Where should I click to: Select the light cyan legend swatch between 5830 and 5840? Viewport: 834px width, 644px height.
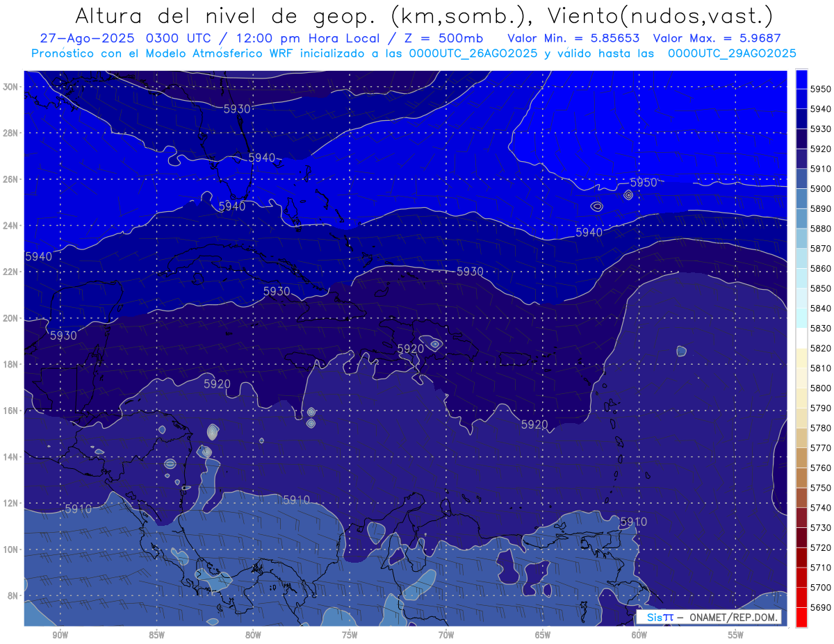(801, 318)
